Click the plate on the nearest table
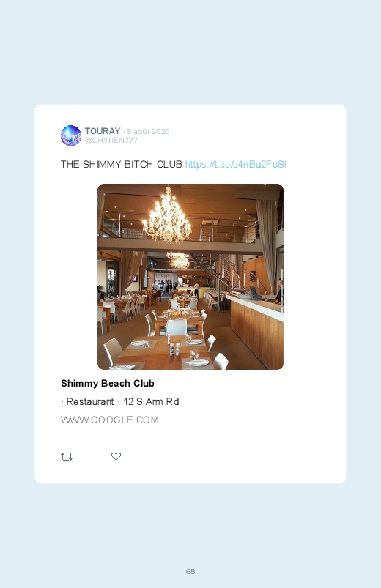 [x=198, y=362]
